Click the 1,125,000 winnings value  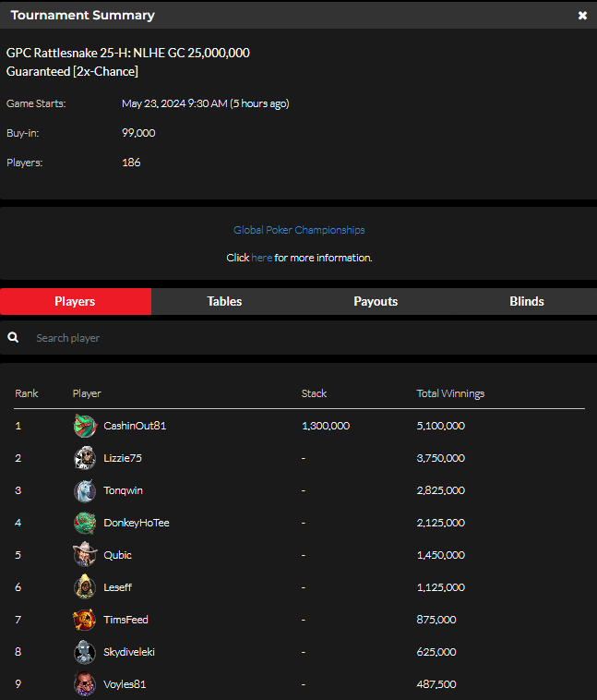(x=441, y=587)
